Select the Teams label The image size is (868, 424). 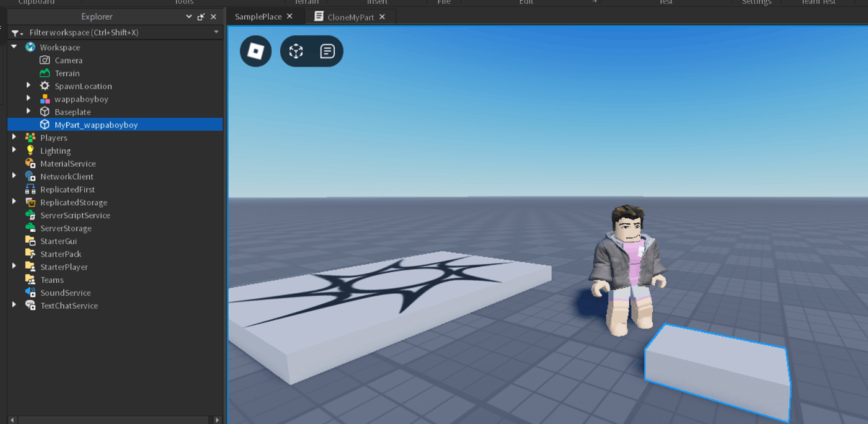52,280
